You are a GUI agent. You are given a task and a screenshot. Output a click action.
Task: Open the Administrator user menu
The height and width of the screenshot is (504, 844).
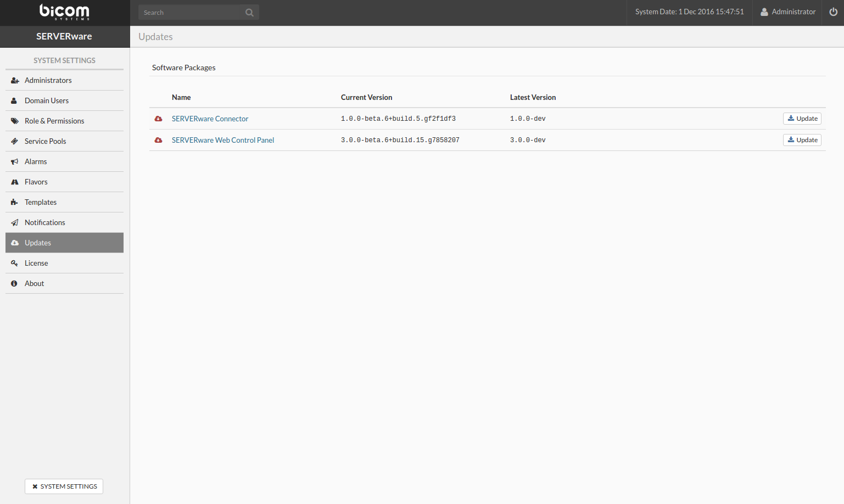click(x=787, y=12)
